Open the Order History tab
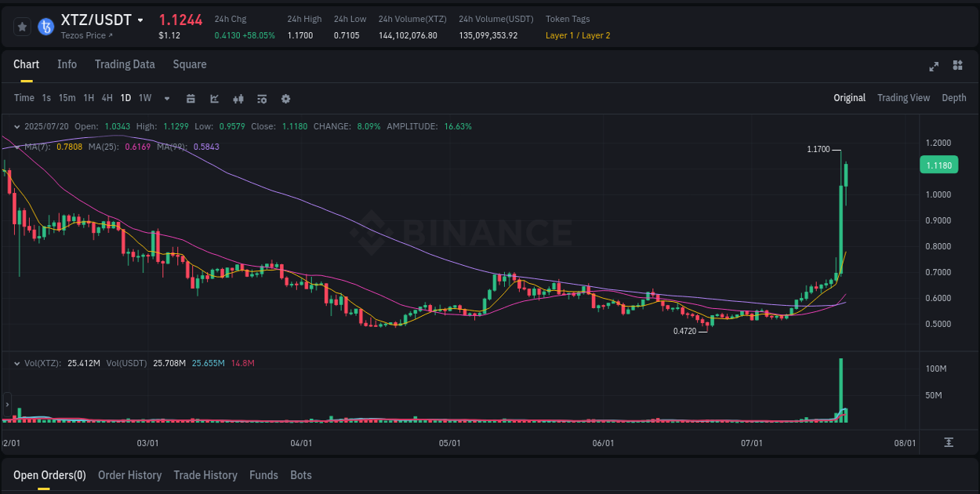The height and width of the screenshot is (494, 980). point(129,475)
